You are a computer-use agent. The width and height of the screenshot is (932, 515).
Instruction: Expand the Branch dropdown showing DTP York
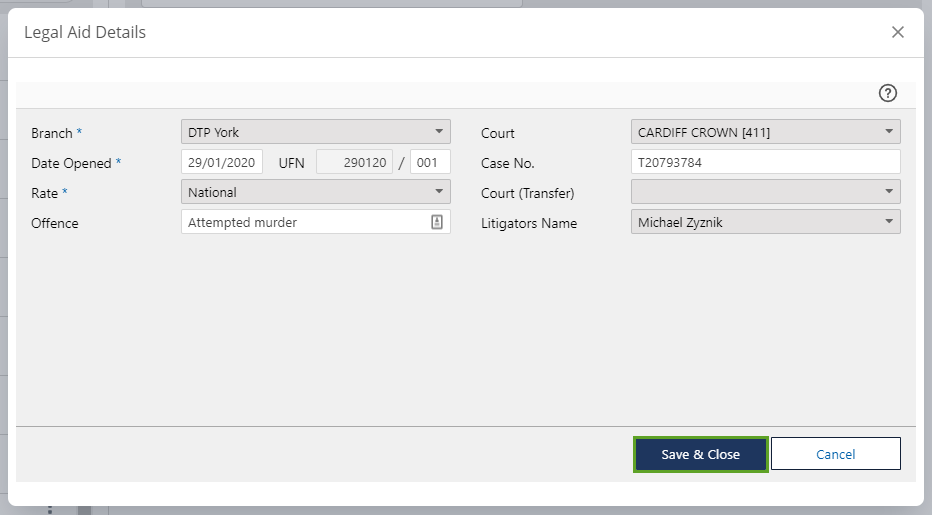(x=315, y=132)
